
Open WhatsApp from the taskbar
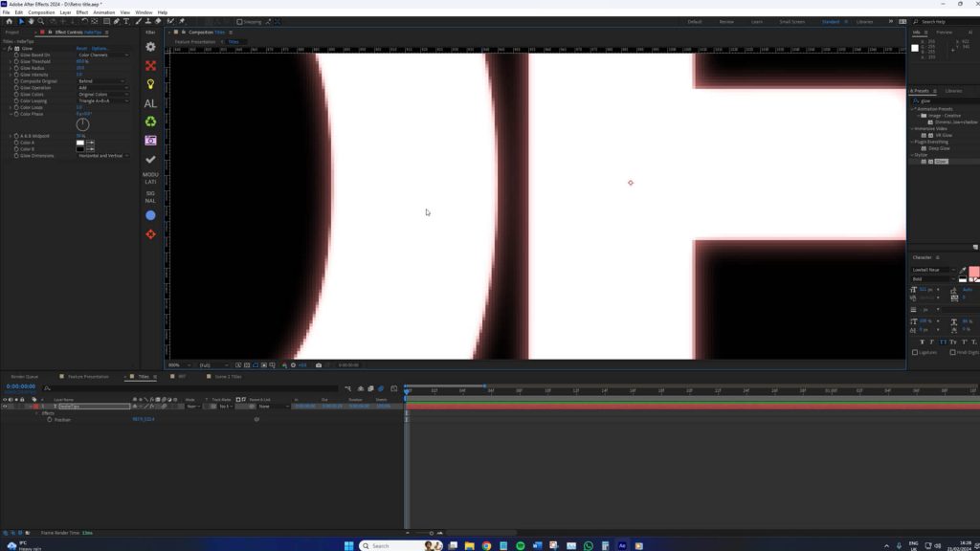pos(589,545)
